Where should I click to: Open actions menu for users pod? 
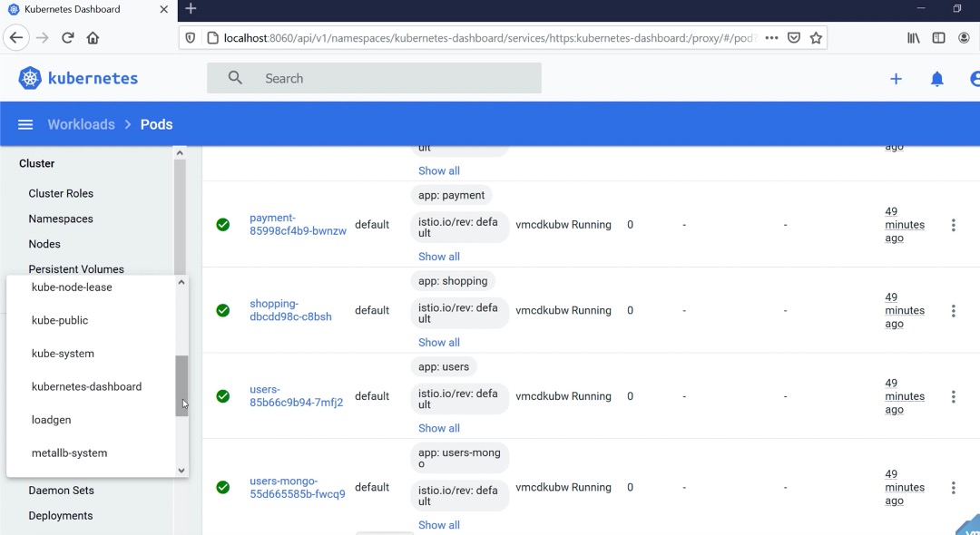(953, 396)
